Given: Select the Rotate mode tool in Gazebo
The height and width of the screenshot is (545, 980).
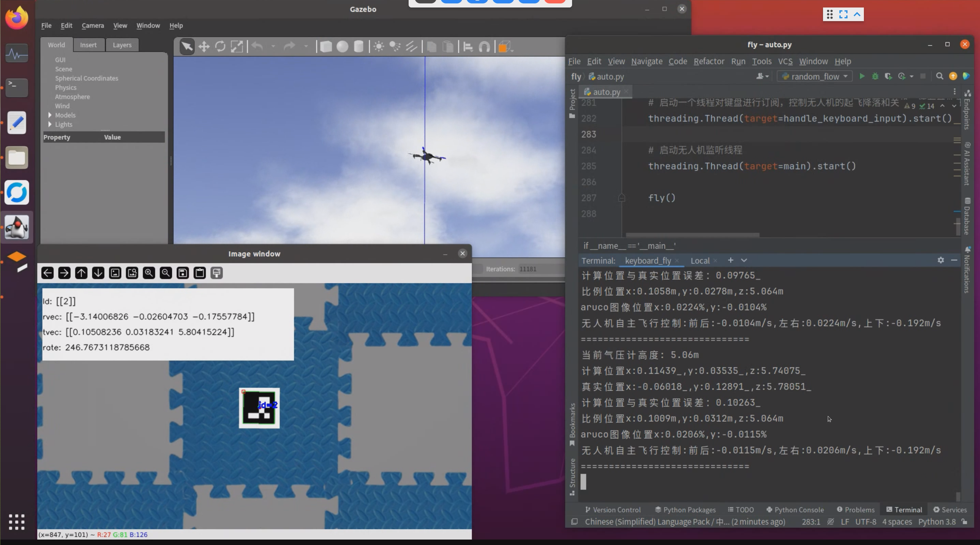Looking at the screenshot, I should [x=220, y=47].
